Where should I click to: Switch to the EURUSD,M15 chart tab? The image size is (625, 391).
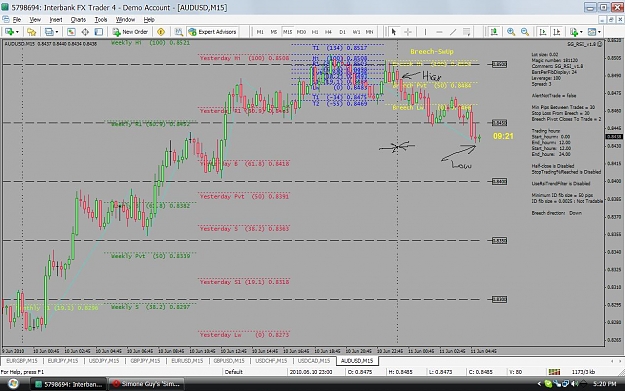tap(187, 361)
